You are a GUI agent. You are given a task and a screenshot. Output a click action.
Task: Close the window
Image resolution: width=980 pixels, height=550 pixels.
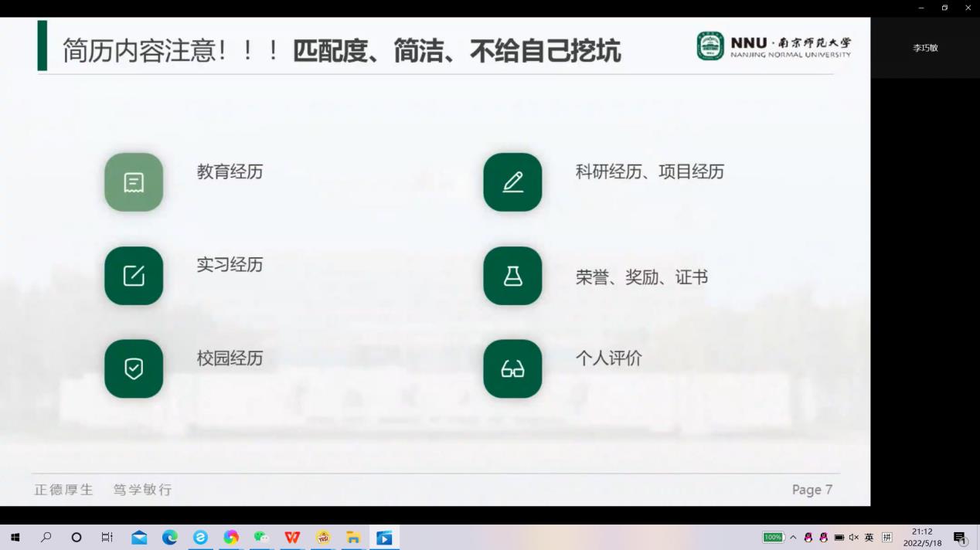pos(968,8)
